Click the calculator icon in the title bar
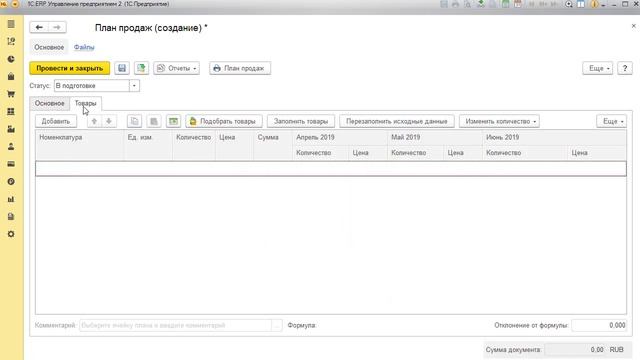The height and width of the screenshot is (360, 640). [x=505, y=4]
